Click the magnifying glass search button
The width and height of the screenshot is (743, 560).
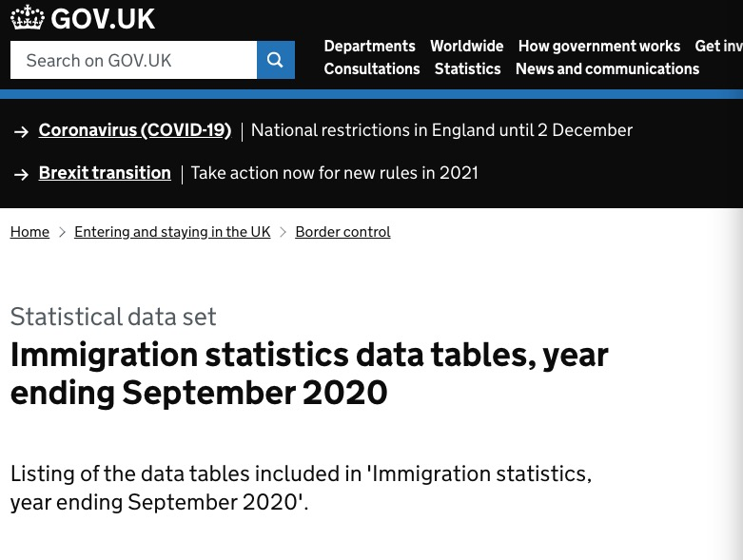click(x=275, y=60)
